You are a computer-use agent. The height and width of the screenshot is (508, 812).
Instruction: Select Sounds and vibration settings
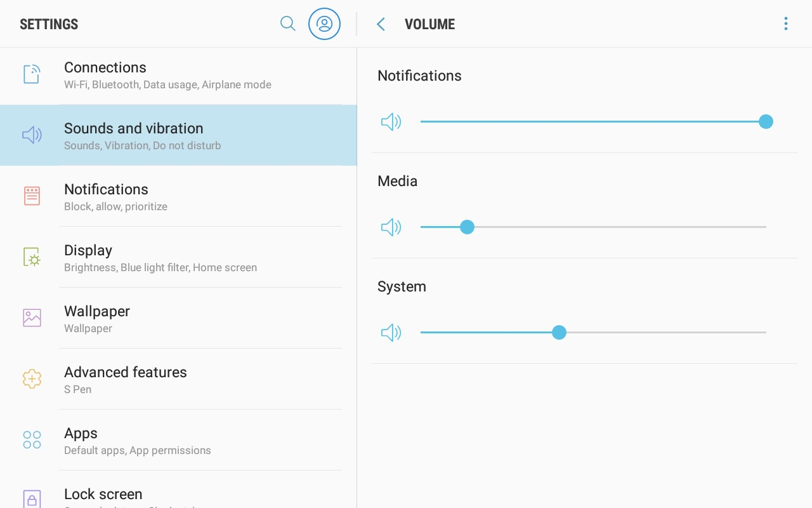pos(178,135)
